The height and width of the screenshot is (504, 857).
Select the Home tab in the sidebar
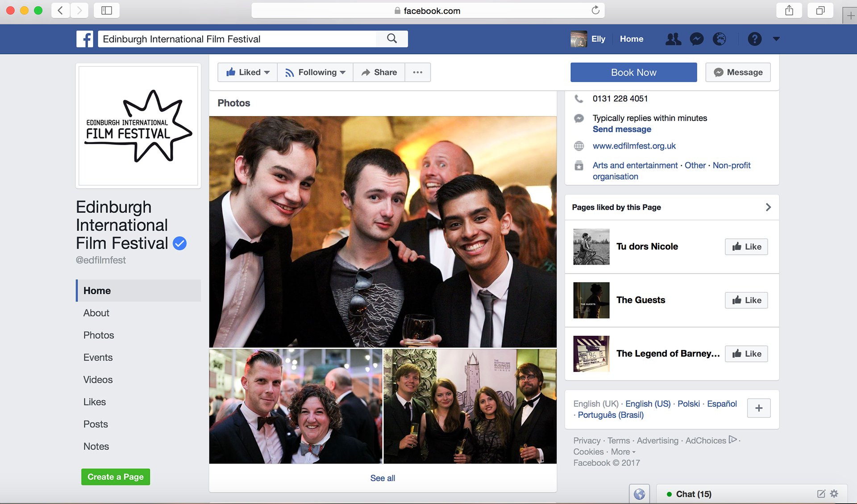[x=138, y=291]
